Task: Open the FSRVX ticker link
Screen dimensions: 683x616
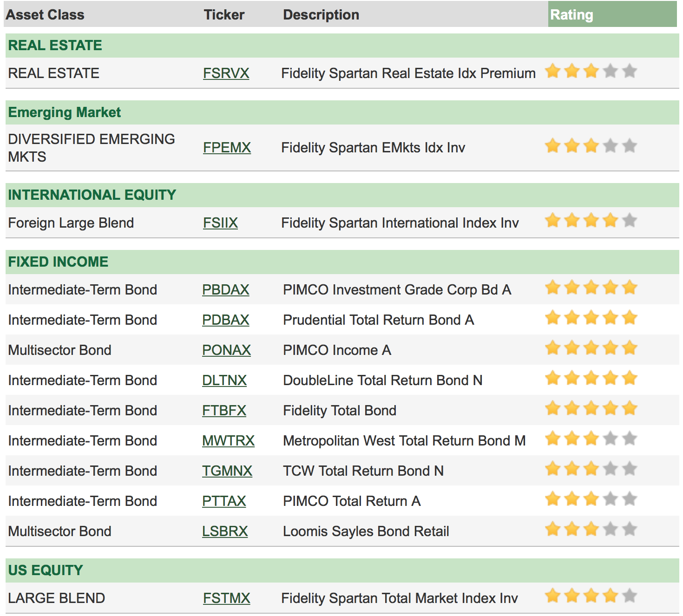Action: tap(226, 73)
